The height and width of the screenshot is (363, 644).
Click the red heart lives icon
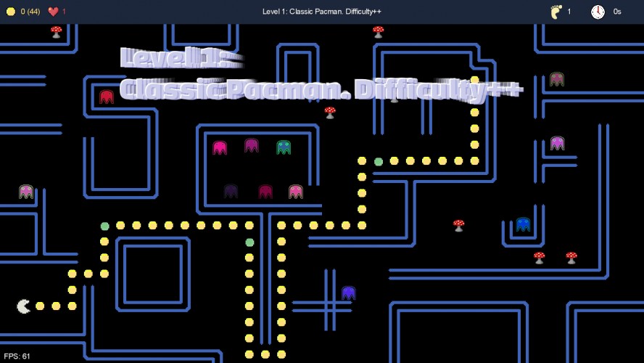[54, 12]
